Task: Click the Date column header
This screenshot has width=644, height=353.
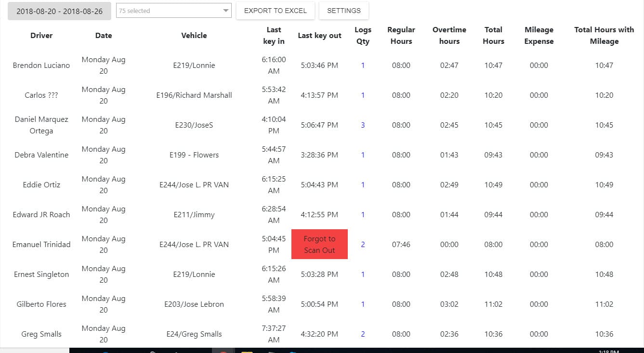Action: [104, 36]
